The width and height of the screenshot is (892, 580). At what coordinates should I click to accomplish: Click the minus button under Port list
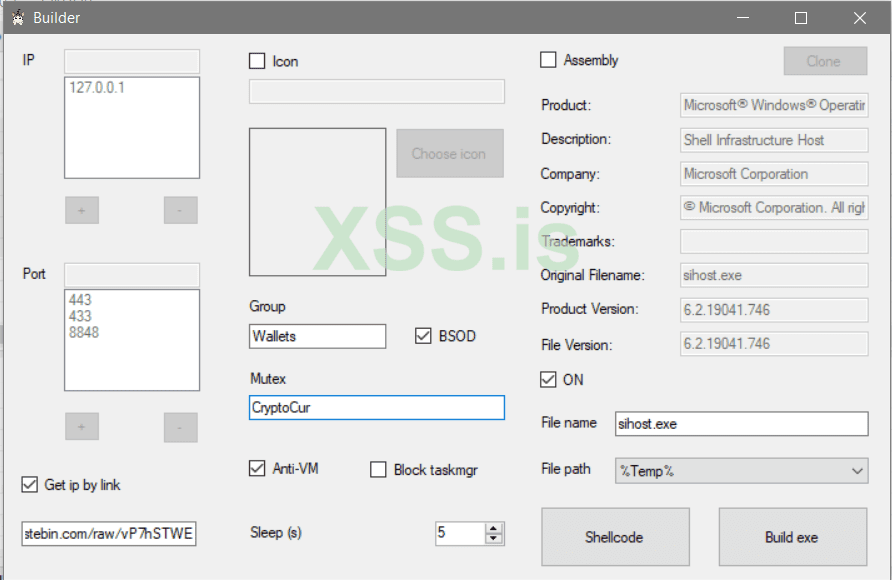(x=180, y=427)
